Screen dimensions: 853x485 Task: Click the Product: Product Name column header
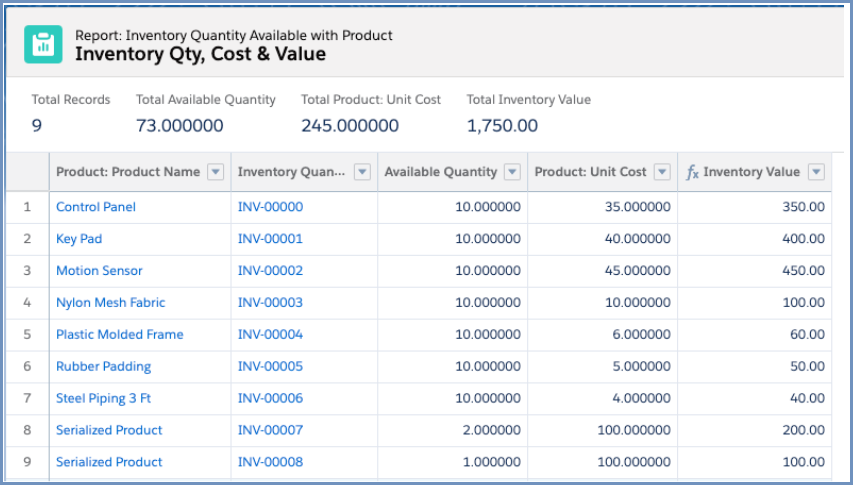[x=128, y=172]
